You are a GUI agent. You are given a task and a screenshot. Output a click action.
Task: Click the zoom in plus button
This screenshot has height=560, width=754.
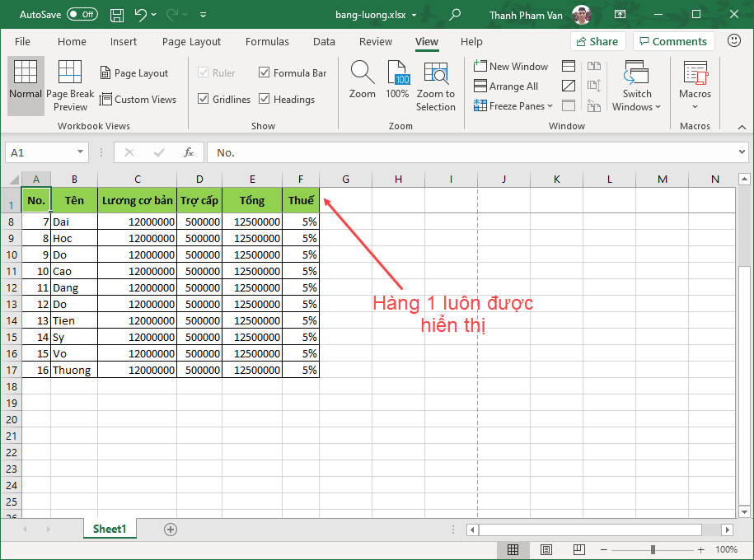click(x=700, y=549)
